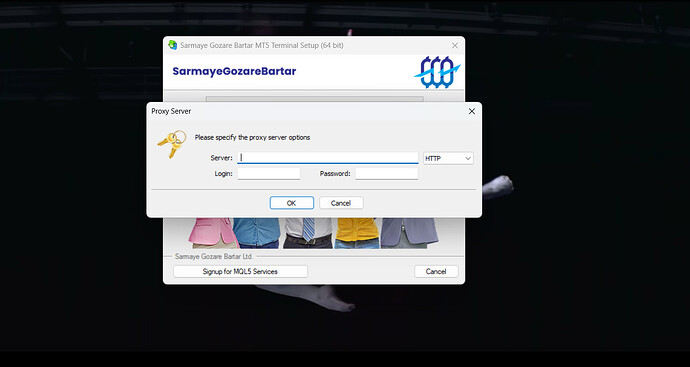The height and width of the screenshot is (367, 690).
Task: Cancel the MT5 Terminal Setup window
Action: 436,272
